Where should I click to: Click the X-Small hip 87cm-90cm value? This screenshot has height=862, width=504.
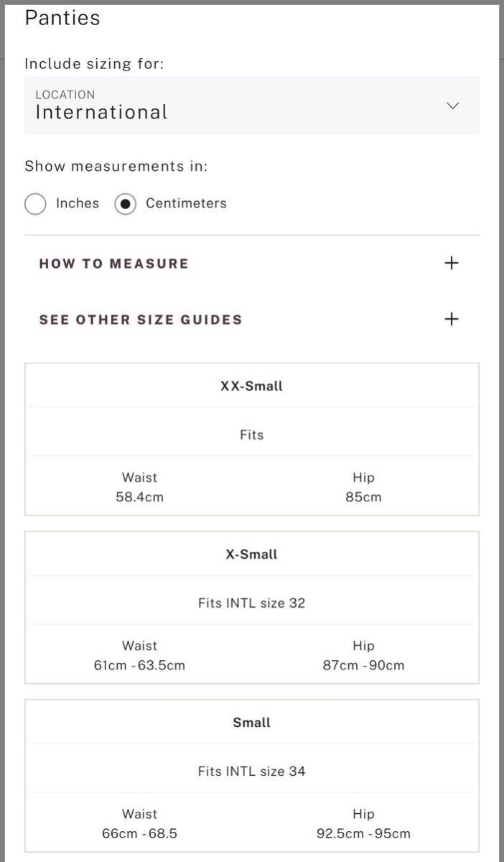[x=363, y=665]
